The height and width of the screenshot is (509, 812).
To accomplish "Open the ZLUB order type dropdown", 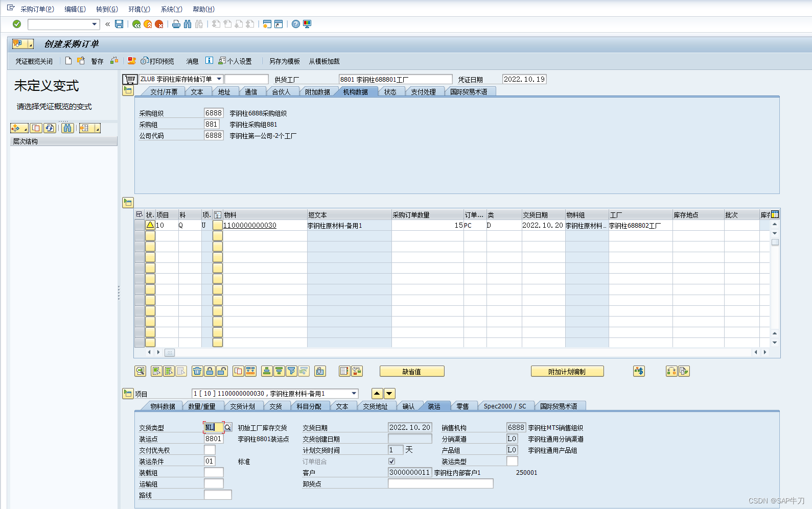I will click(219, 79).
